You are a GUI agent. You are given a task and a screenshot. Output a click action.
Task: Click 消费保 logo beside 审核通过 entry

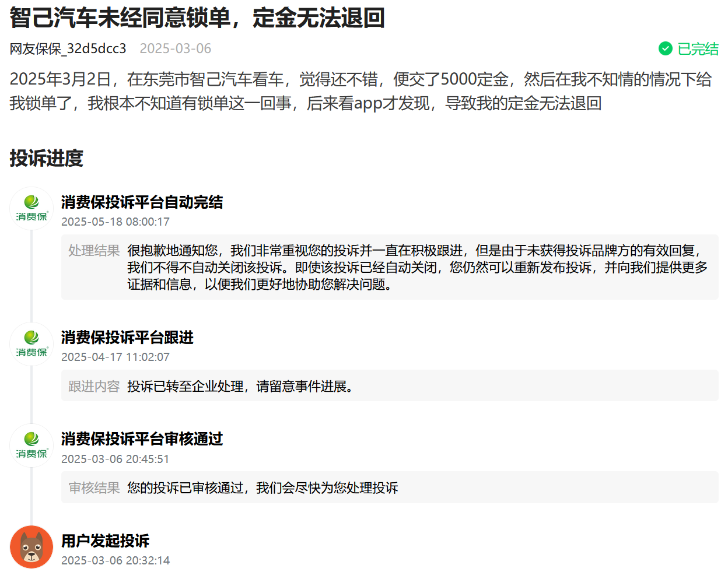pyautogui.click(x=32, y=445)
